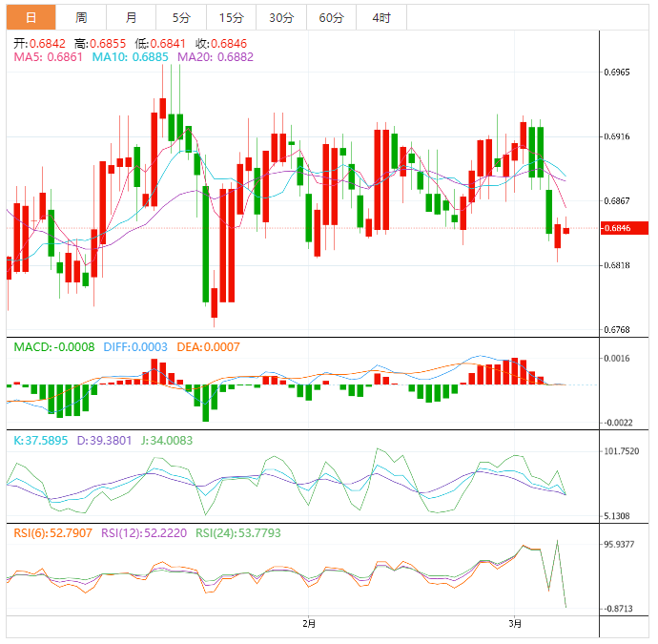Click the lowest MACD green histogram bar
Image resolution: width=658 pixels, height=644 pixels.
[206, 403]
